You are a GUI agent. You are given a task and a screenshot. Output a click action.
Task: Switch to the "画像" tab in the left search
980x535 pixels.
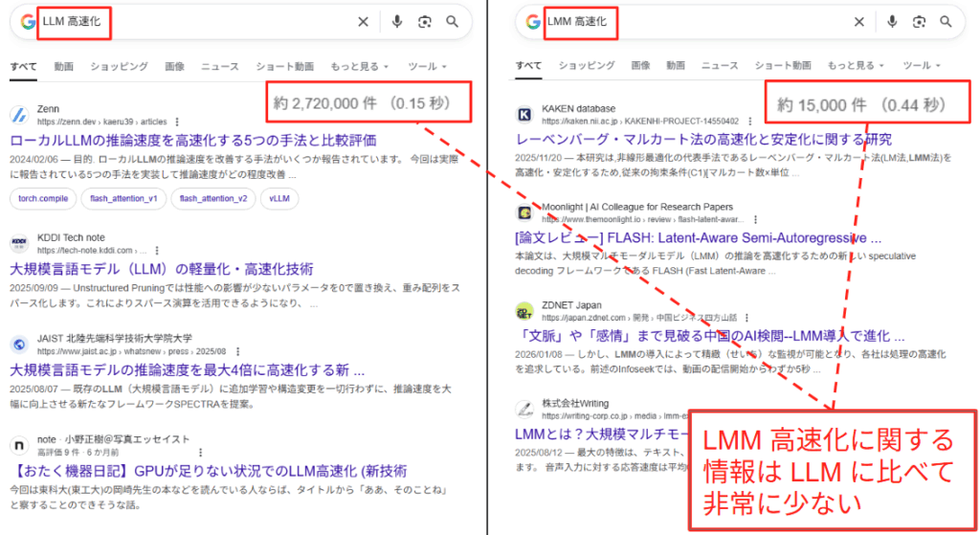click(x=174, y=67)
